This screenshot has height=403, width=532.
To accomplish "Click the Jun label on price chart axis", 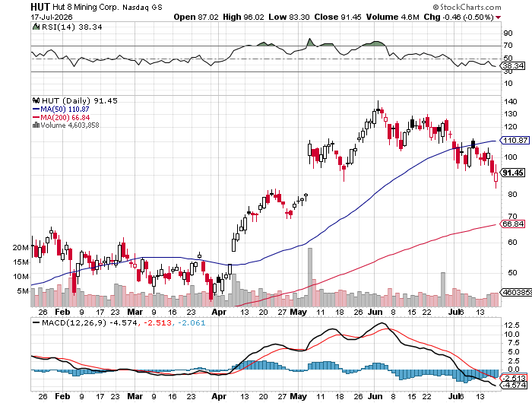I will (375, 312).
